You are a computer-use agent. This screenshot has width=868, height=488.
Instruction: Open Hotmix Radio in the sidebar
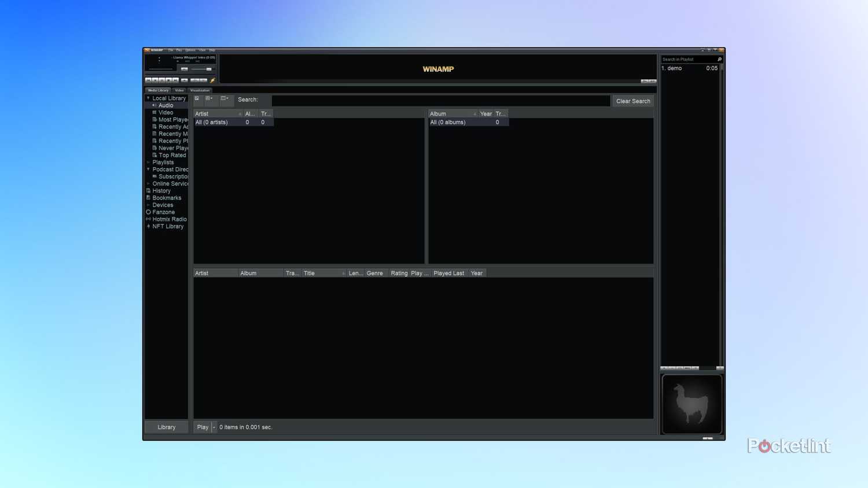pos(169,219)
